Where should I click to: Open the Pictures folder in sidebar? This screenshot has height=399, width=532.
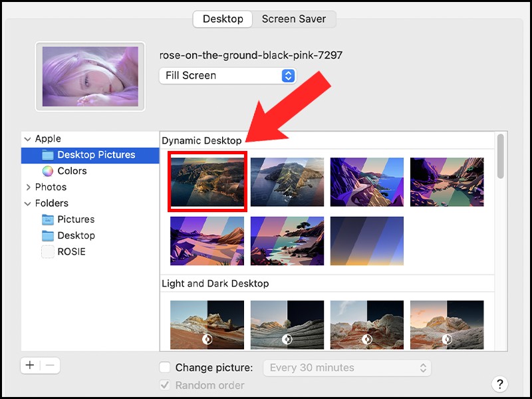[76, 219]
